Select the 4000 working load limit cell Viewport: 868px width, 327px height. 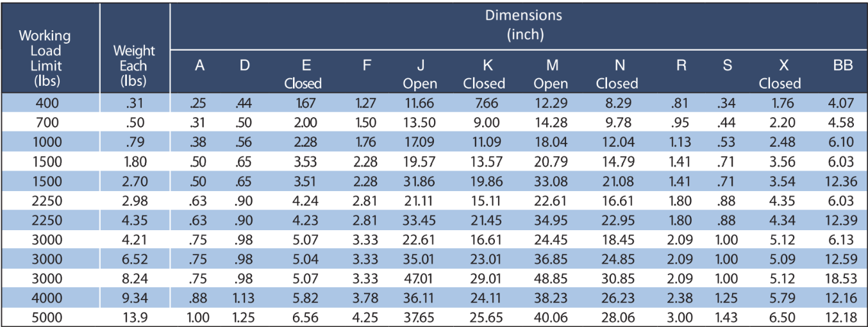(50, 298)
